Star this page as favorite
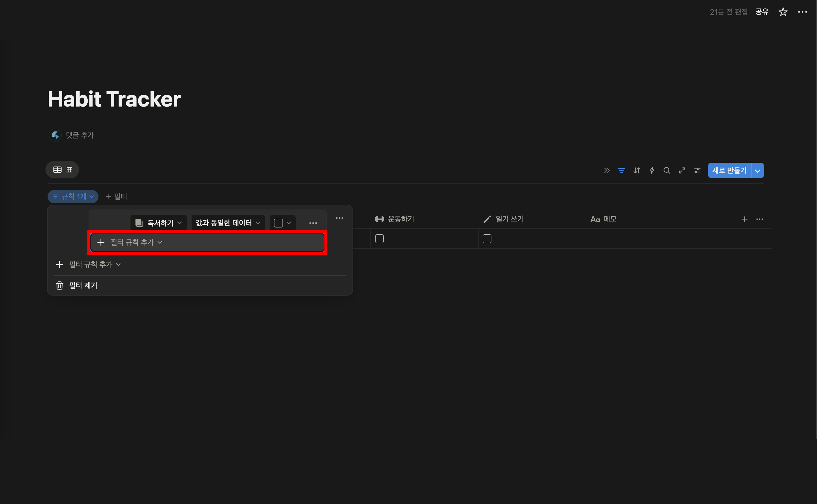817x504 pixels. pos(783,12)
